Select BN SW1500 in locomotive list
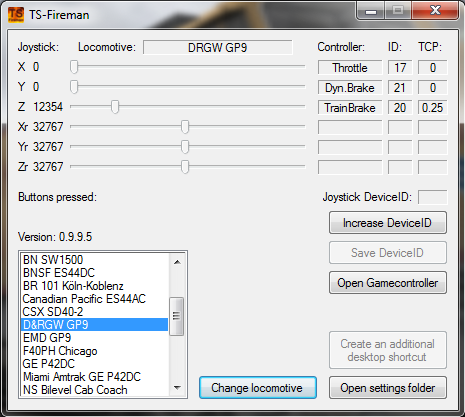The height and width of the screenshot is (417, 465). tap(95, 260)
